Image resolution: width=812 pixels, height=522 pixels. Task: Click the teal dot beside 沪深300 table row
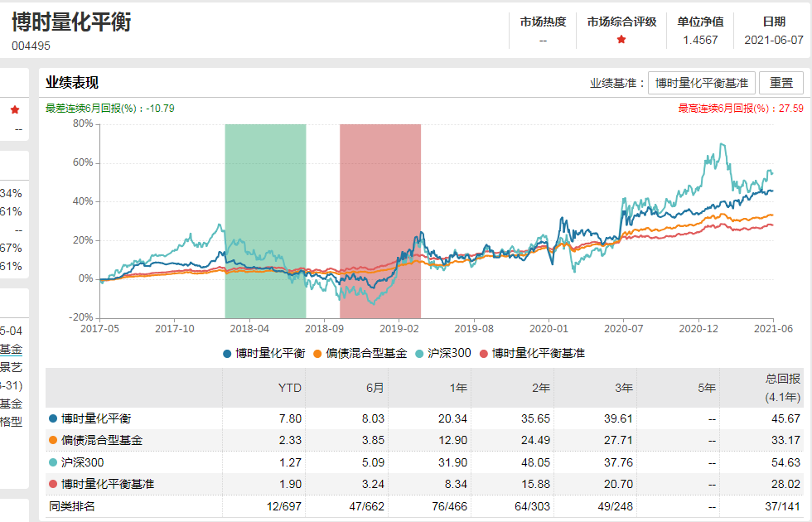[x=54, y=462]
